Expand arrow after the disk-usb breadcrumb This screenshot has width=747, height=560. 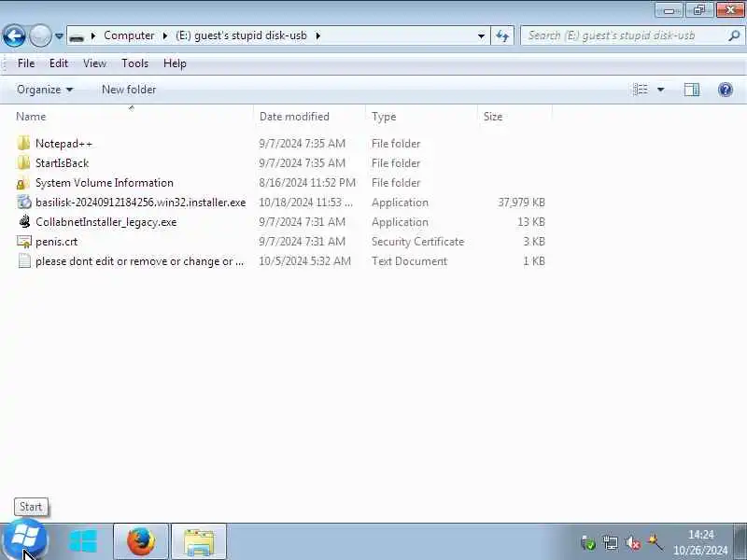point(317,35)
